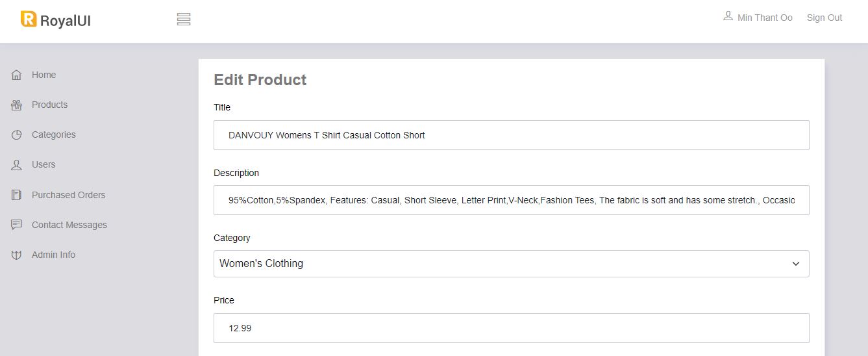The width and height of the screenshot is (868, 356).
Task: Click the Users person icon
Action: click(x=17, y=165)
